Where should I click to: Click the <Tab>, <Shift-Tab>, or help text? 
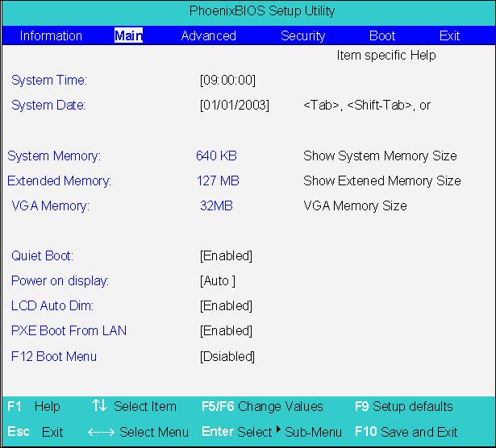367,105
